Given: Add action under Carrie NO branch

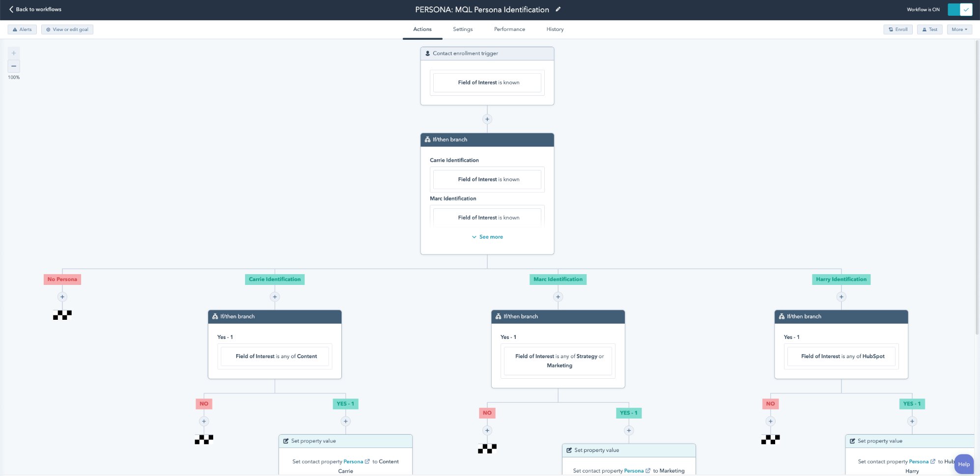Looking at the screenshot, I should [204, 421].
